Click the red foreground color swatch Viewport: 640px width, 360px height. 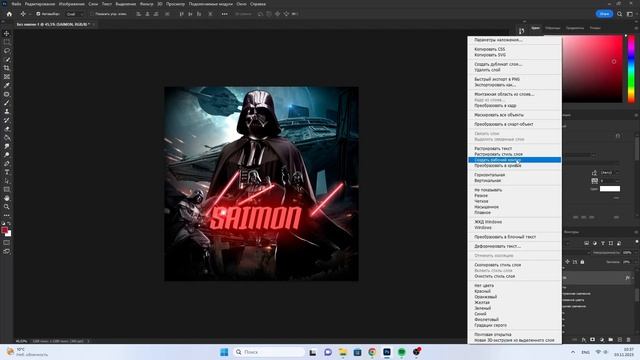(x=4, y=230)
